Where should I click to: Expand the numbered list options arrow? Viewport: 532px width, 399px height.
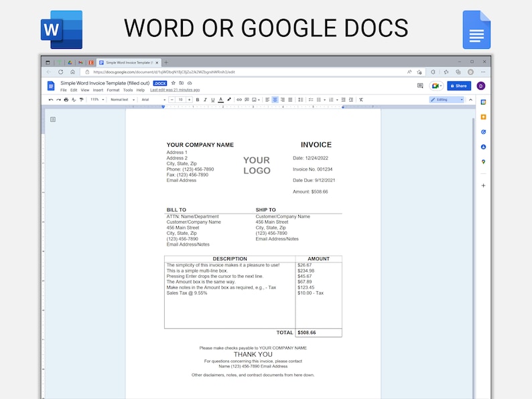click(x=337, y=100)
